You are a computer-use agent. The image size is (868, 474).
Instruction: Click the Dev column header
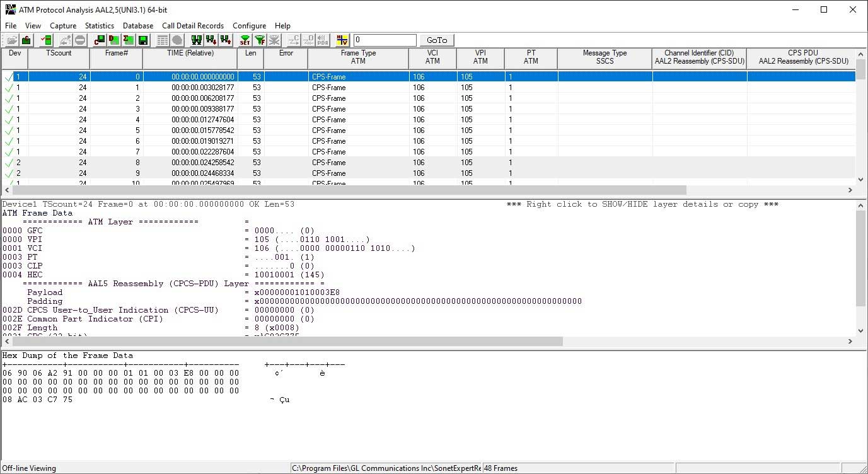click(x=14, y=59)
